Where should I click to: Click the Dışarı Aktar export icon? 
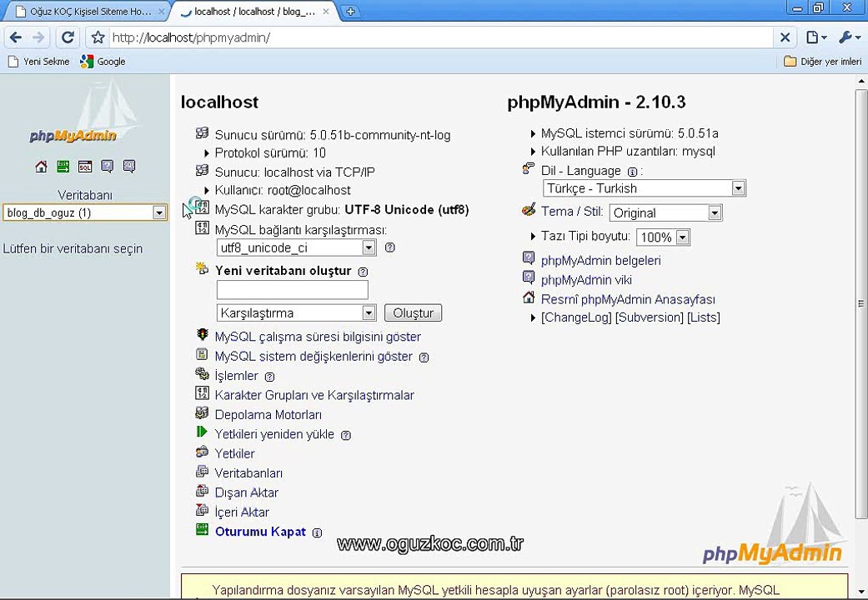(202, 491)
